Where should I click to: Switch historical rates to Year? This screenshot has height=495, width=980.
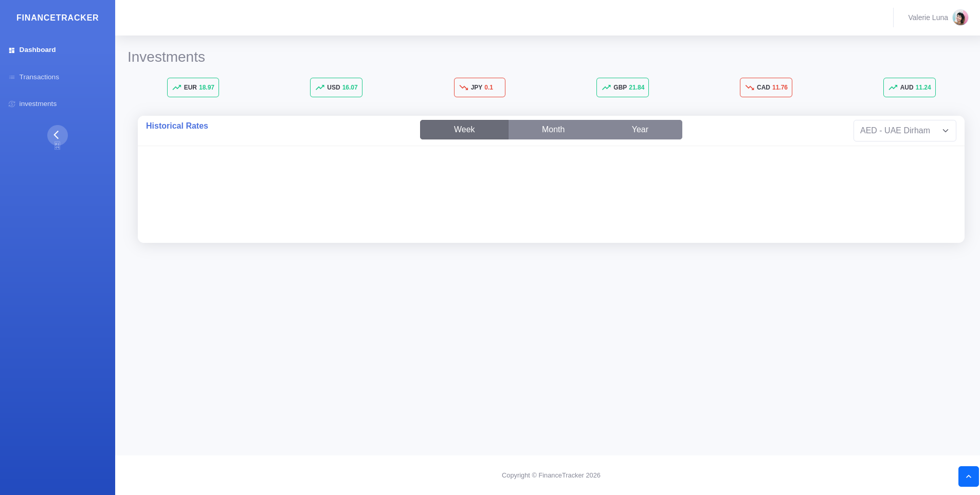640,130
